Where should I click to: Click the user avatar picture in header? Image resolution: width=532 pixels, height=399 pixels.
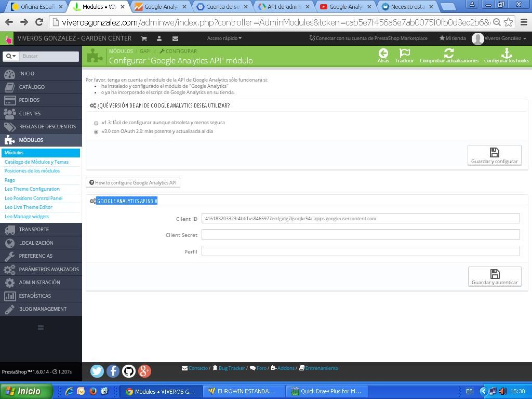[478, 38]
